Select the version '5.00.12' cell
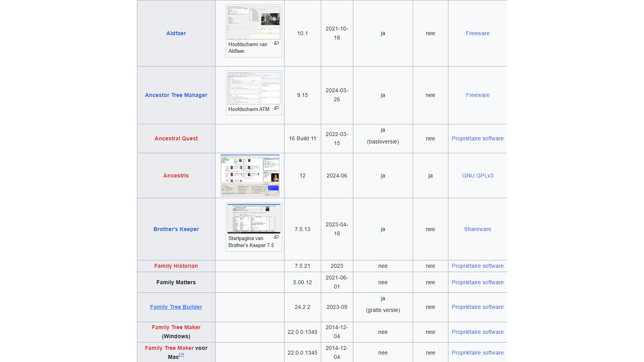This screenshot has width=644, height=362. 302,282
